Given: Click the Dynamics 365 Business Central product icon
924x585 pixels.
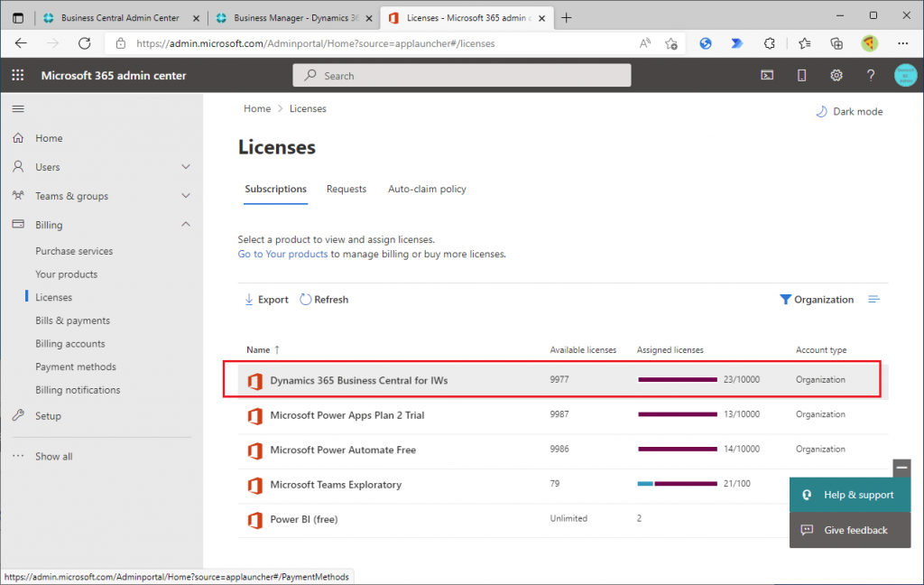Looking at the screenshot, I should click(254, 381).
